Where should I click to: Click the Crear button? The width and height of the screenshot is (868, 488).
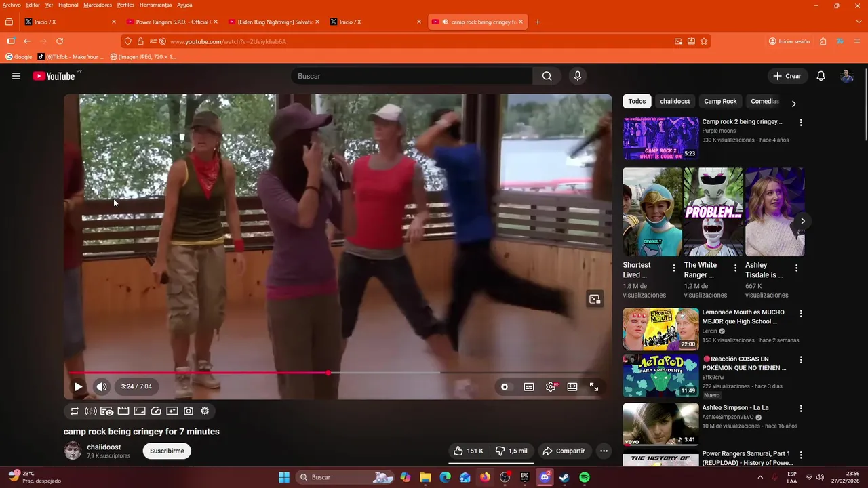pyautogui.click(x=787, y=76)
